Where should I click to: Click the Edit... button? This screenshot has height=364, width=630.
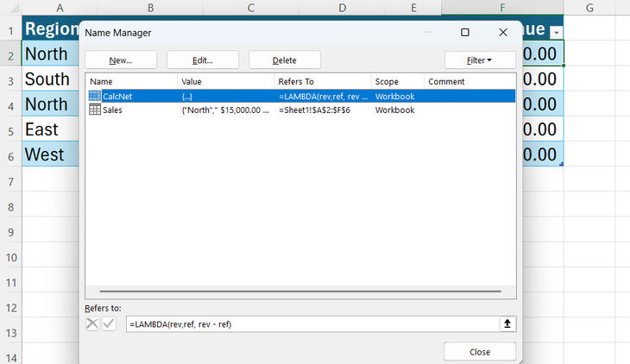click(x=203, y=60)
